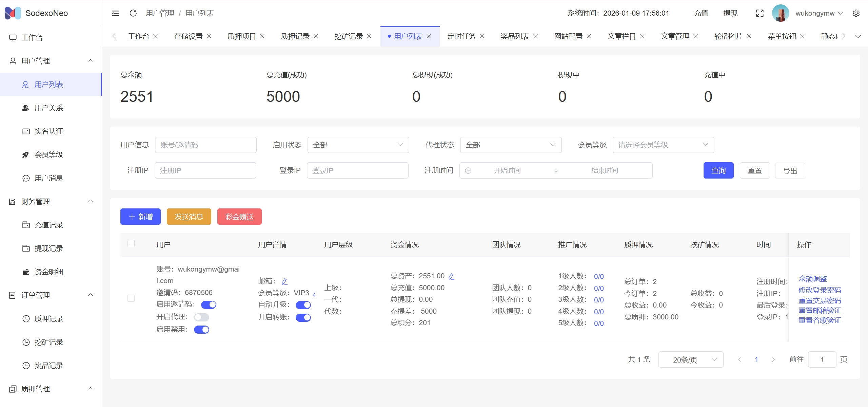Click the 注册IP input field
Image resolution: width=868 pixels, height=407 pixels.
tap(205, 170)
